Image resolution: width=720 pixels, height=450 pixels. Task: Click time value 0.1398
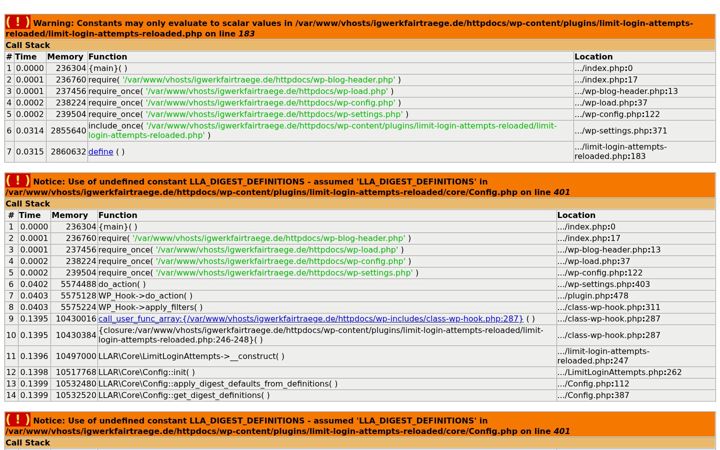34,372
